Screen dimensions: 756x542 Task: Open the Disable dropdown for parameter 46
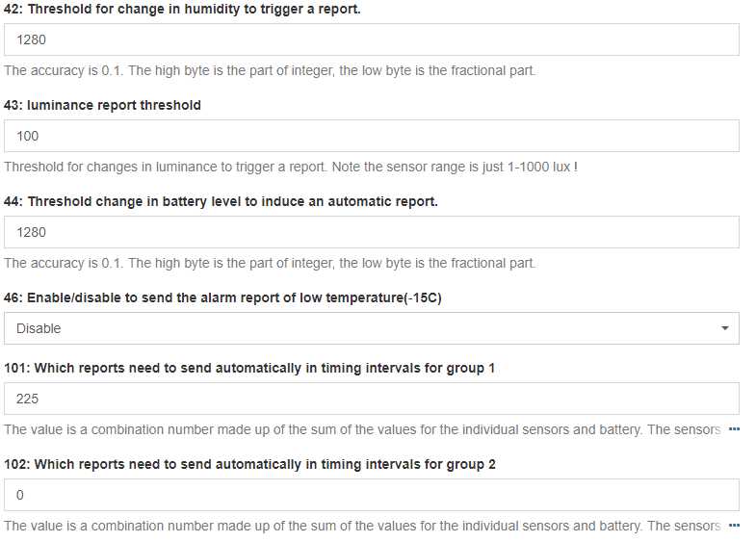coord(371,328)
